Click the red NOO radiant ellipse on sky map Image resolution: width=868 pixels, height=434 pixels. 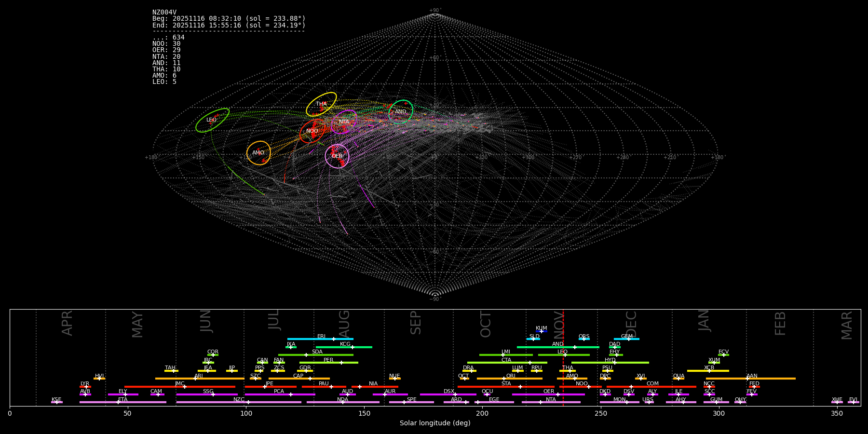point(312,131)
